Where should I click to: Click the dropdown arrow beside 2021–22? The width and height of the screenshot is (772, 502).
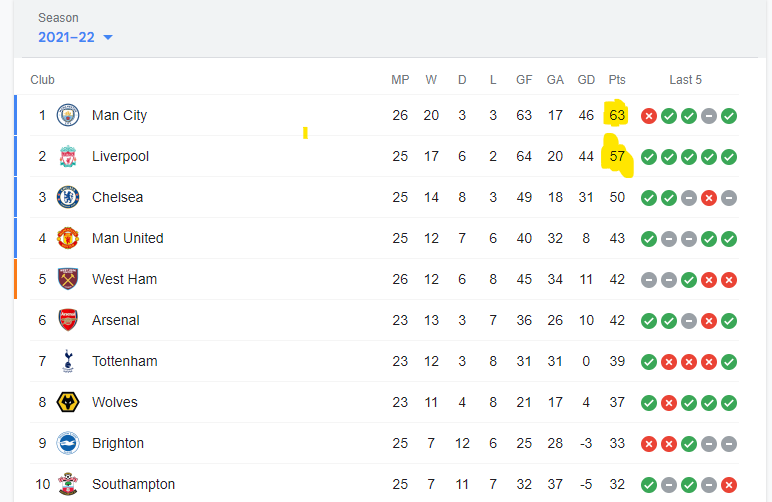point(108,37)
